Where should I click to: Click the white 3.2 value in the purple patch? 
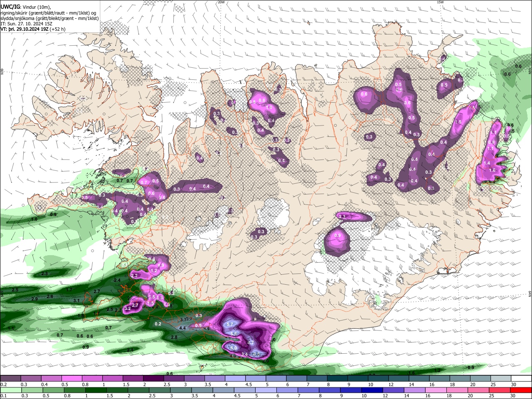tap(128, 308)
